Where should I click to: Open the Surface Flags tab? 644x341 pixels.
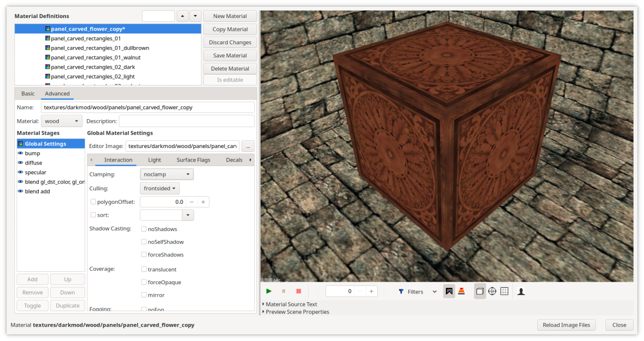193,160
